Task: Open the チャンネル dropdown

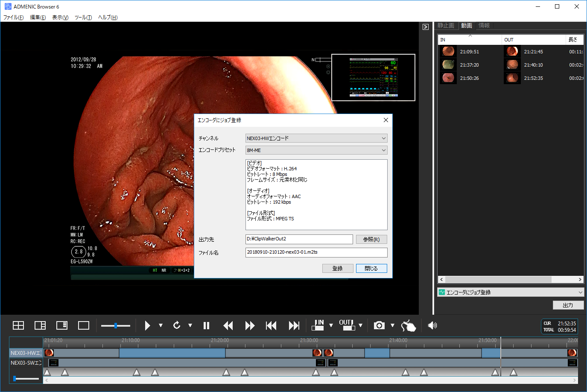Action: (x=316, y=138)
